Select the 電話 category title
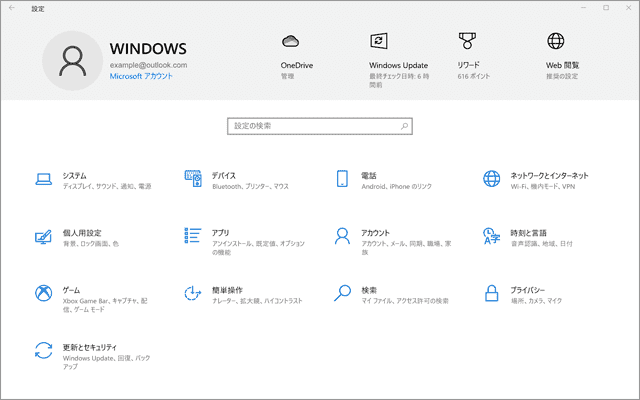 (369, 176)
